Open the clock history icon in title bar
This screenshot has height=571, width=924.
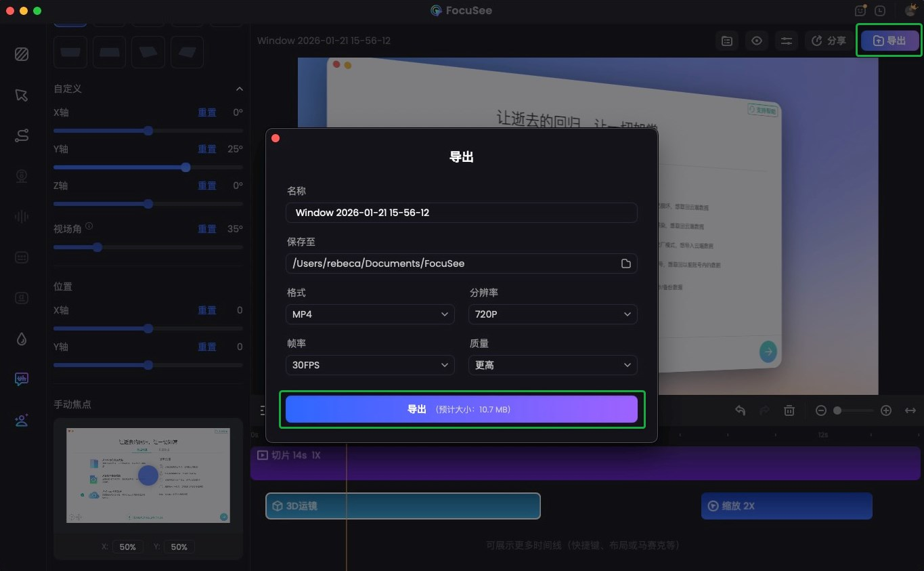(880, 11)
